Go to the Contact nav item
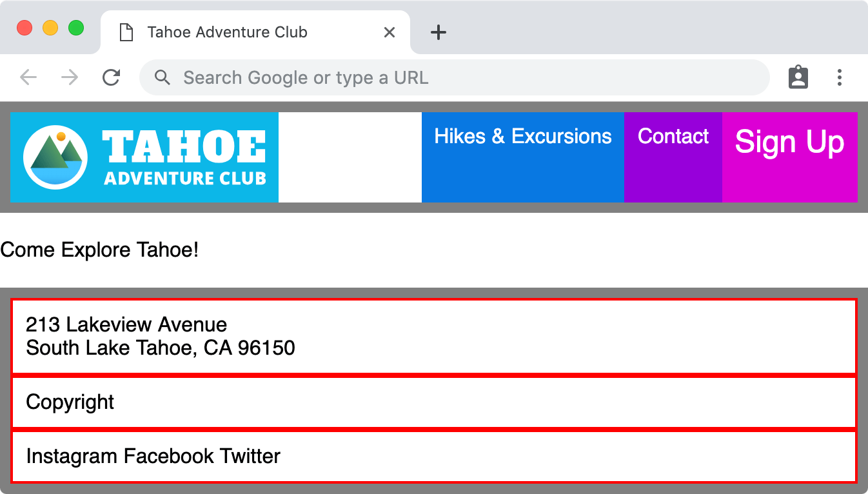The width and height of the screenshot is (868, 494). click(673, 137)
